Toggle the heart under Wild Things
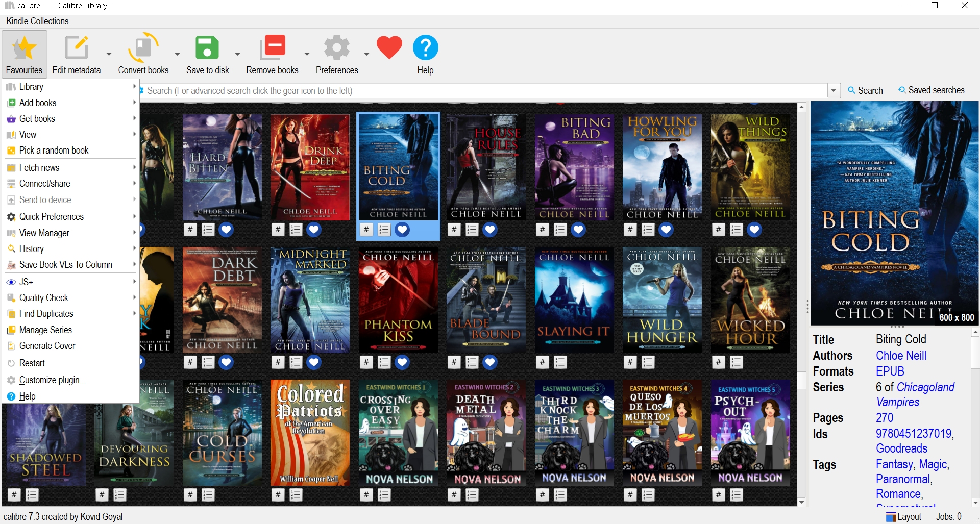 (754, 230)
